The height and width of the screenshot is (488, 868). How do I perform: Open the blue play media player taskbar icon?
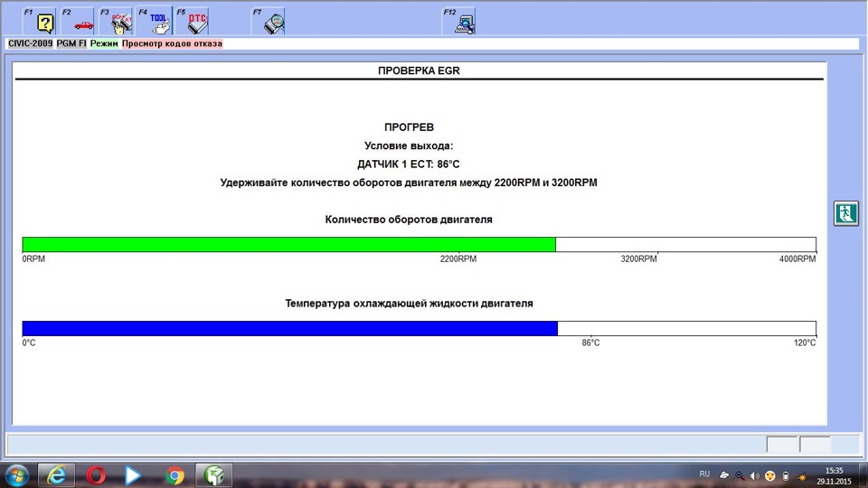pos(133,475)
